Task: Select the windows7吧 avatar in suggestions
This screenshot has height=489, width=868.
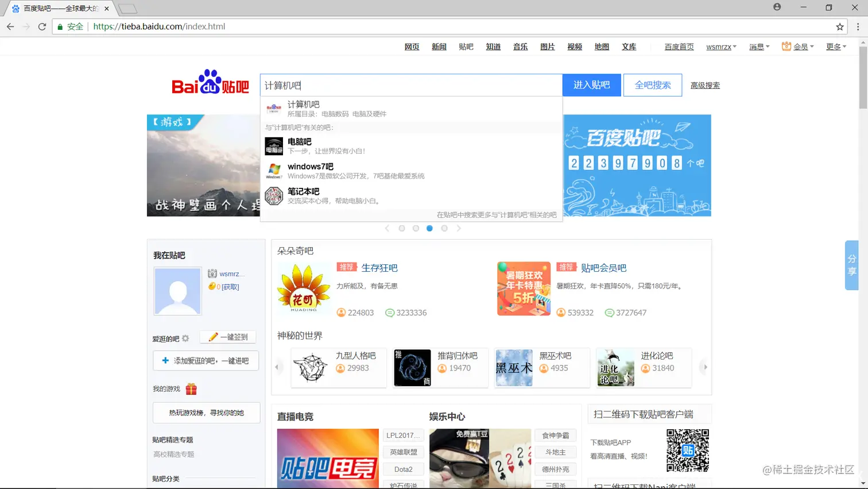Action: pos(274,171)
